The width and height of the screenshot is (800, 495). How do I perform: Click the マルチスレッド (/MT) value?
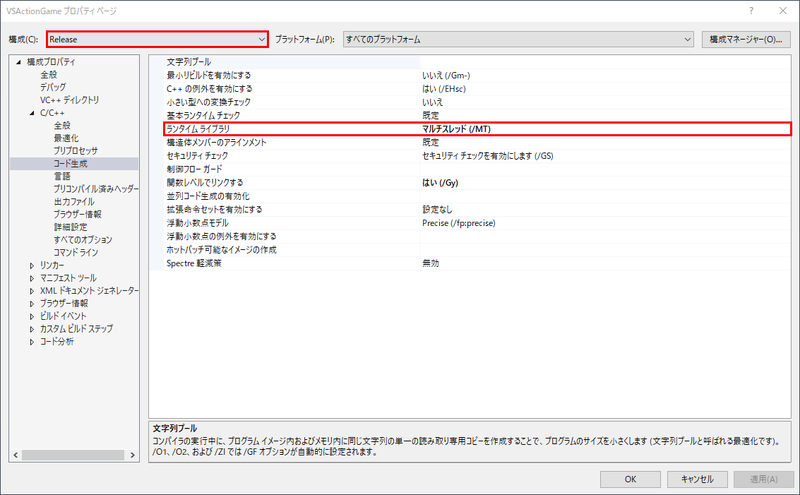pyautogui.click(x=457, y=129)
